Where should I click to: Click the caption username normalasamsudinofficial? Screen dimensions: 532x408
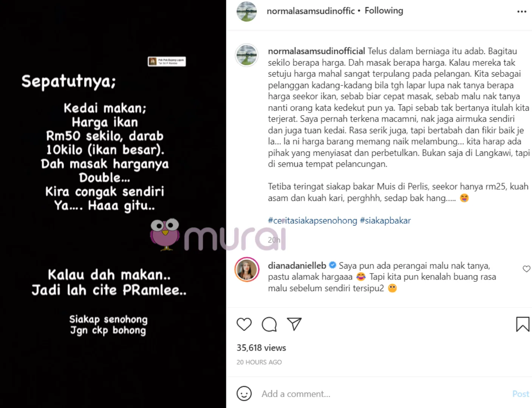coord(317,51)
